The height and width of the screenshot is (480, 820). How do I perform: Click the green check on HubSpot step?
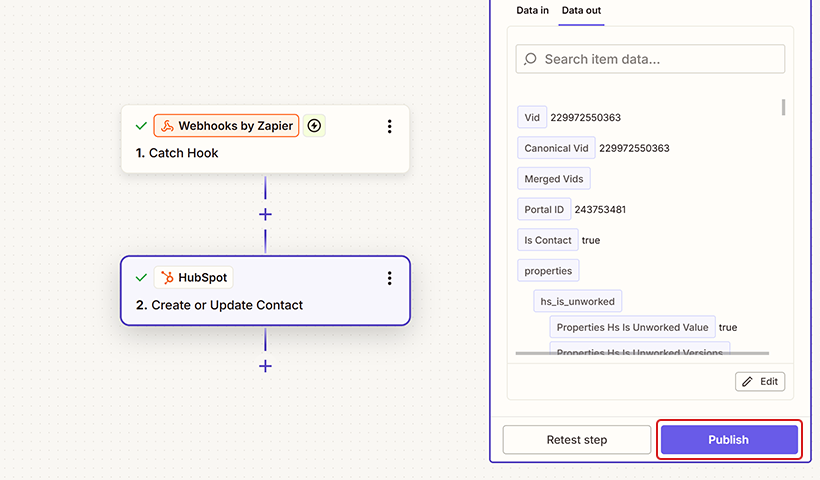tap(141, 277)
